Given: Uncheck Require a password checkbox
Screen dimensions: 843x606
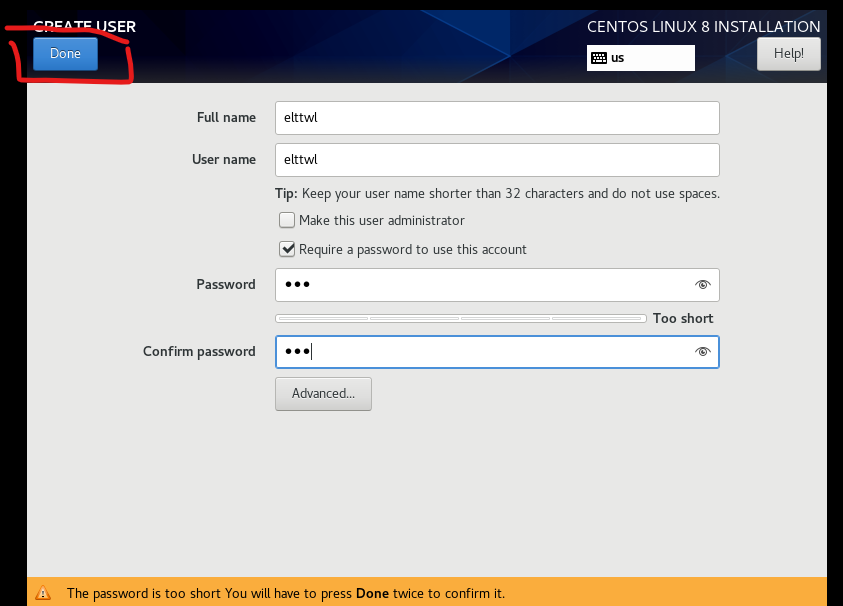Looking at the screenshot, I should [x=287, y=249].
